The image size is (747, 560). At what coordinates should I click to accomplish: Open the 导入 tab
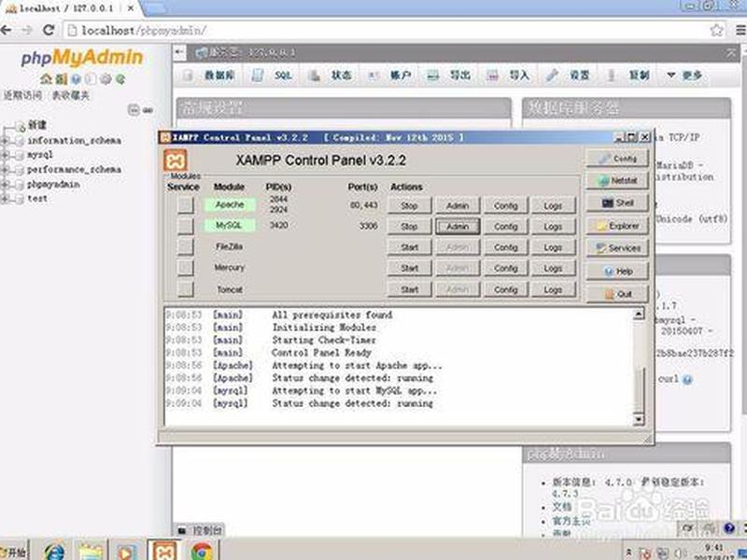[508, 76]
